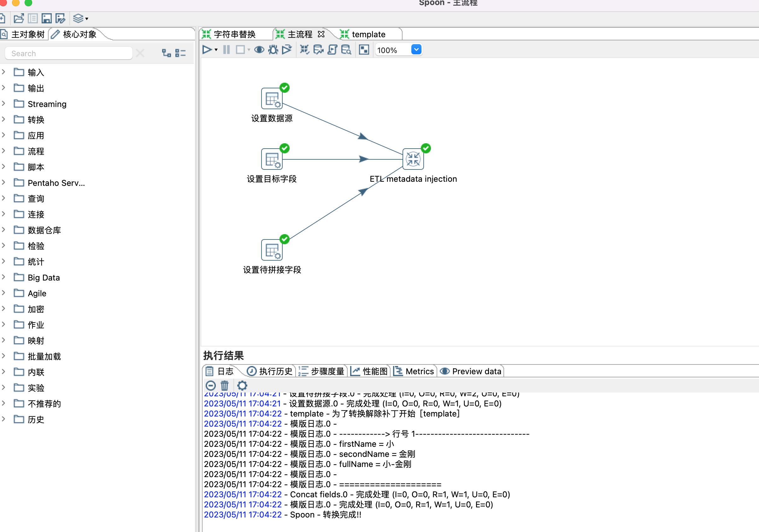The width and height of the screenshot is (759, 532).
Task: Open the impact analysis icon
Action: tap(318, 49)
